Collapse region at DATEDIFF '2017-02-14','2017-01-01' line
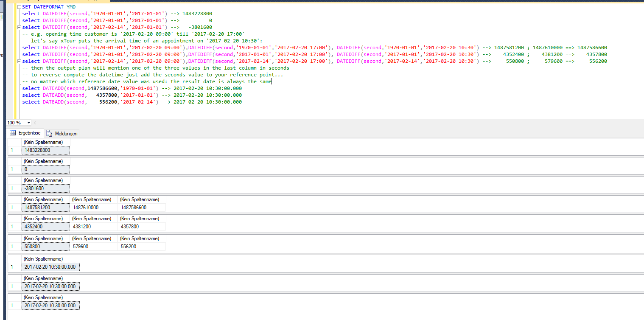The width and height of the screenshot is (644, 320). tap(19, 27)
